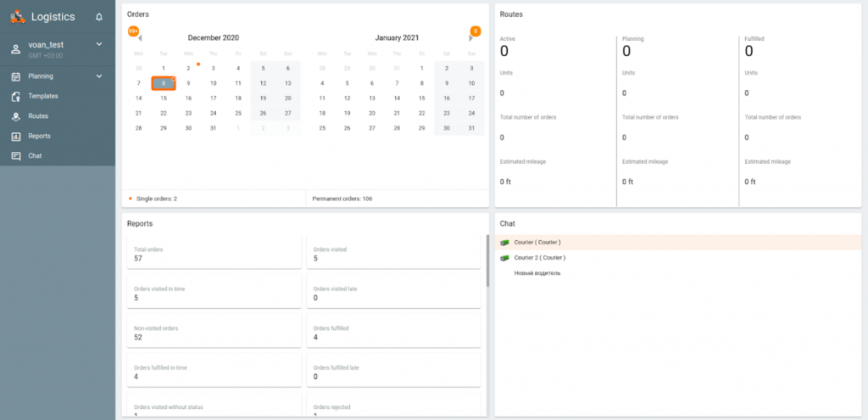Expand the Planning submenu chevron
The width and height of the screenshot is (868, 420).
99,76
